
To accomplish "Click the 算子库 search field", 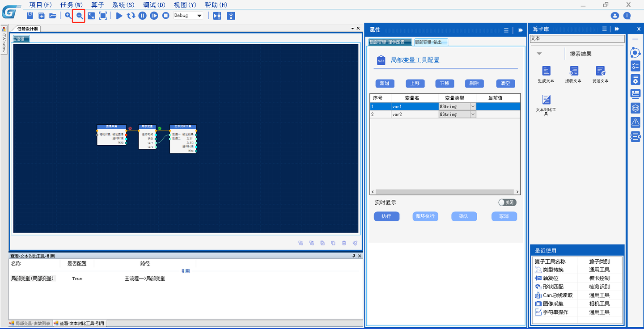I will coord(577,39).
